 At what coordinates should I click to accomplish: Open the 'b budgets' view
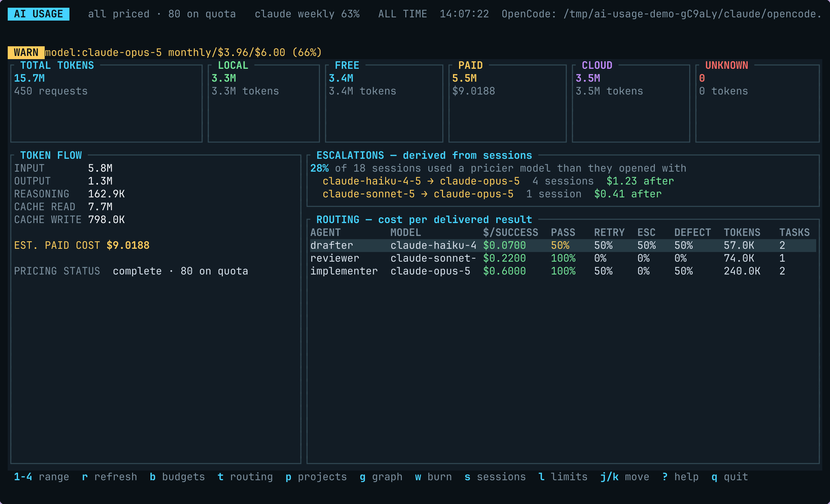pyautogui.click(x=177, y=477)
